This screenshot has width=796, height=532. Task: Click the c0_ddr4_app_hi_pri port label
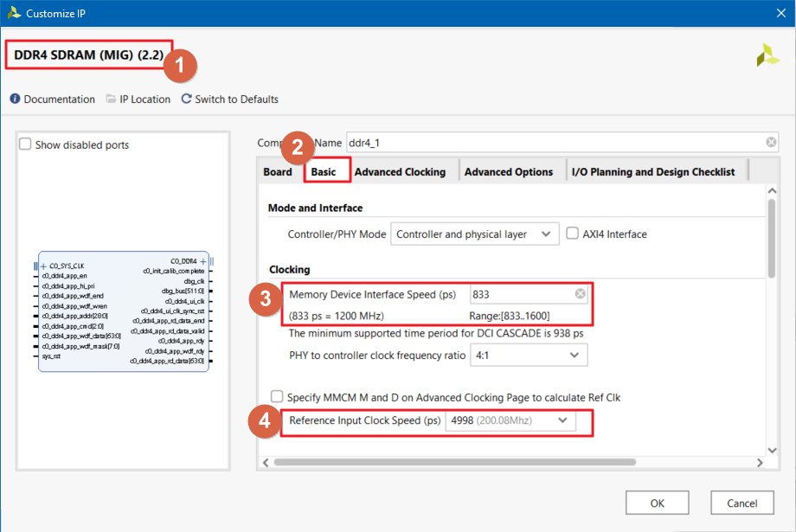click(x=68, y=285)
